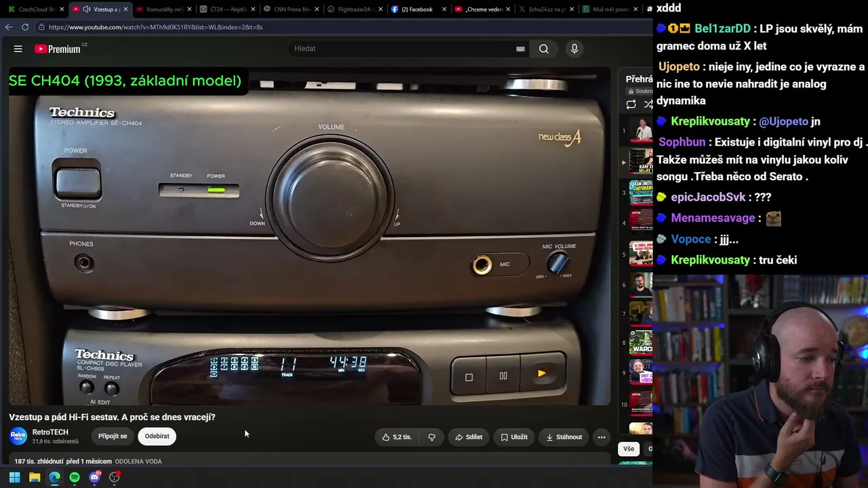868x488 pixels.
Task: Click chat username Menamesavage
Action: pos(713,218)
